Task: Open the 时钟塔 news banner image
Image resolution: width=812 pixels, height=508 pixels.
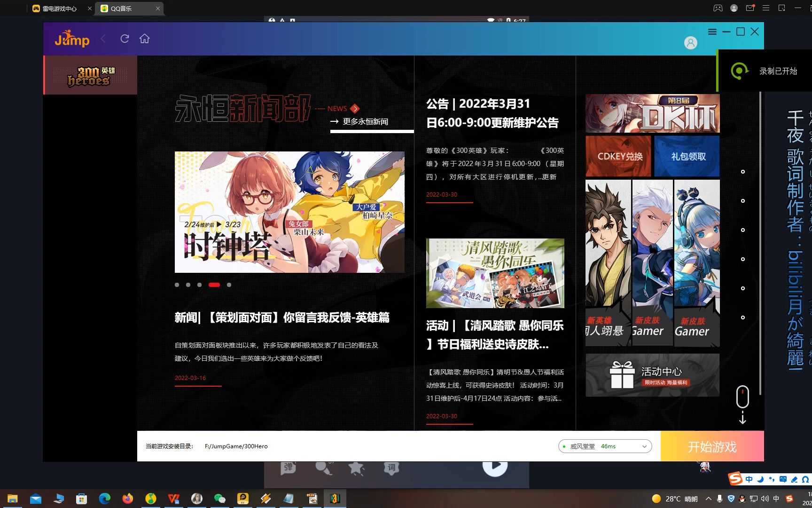Action: coord(289,212)
